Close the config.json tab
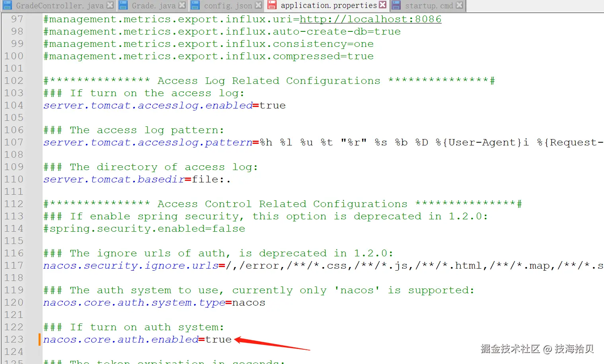 (258, 5)
